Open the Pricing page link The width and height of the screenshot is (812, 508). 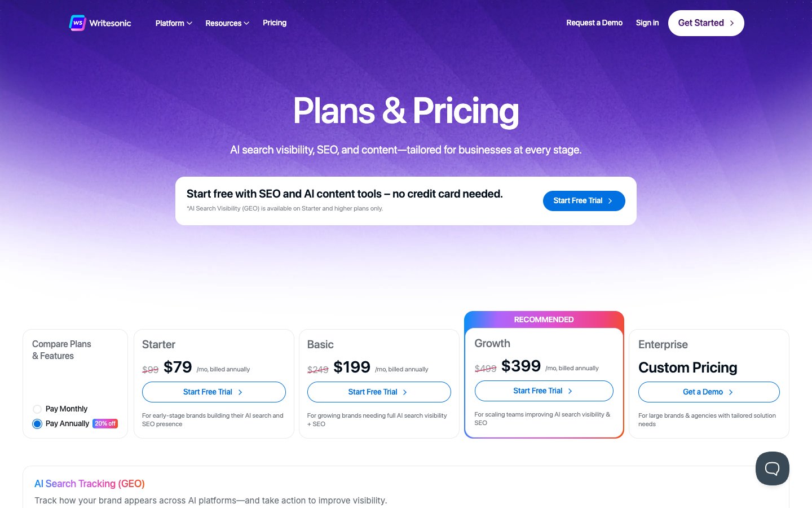pos(275,23)
